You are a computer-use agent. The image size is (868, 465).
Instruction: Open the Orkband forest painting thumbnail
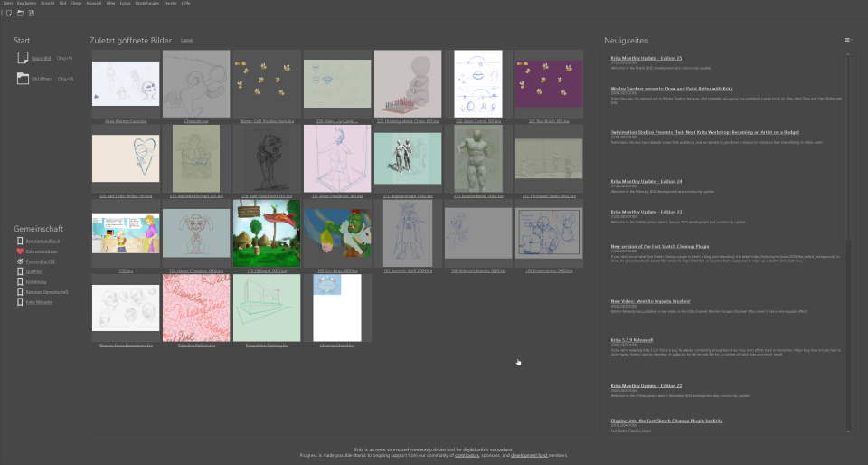[267, 233]
